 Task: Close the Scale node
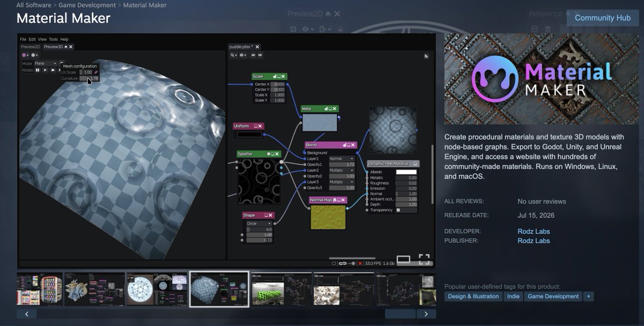point(284,77)
